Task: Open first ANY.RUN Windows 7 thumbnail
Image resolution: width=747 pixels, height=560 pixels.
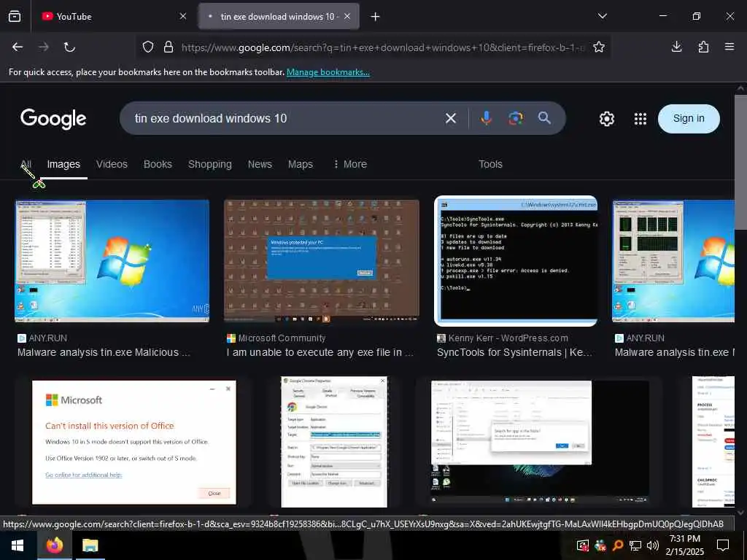Action: pos(112,260)
